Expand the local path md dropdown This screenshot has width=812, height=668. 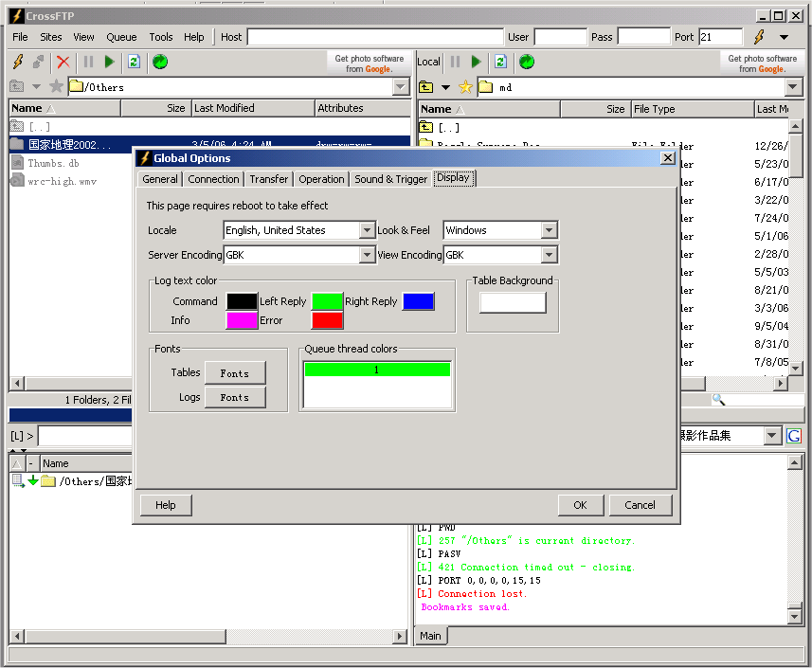tap(793, 87)
